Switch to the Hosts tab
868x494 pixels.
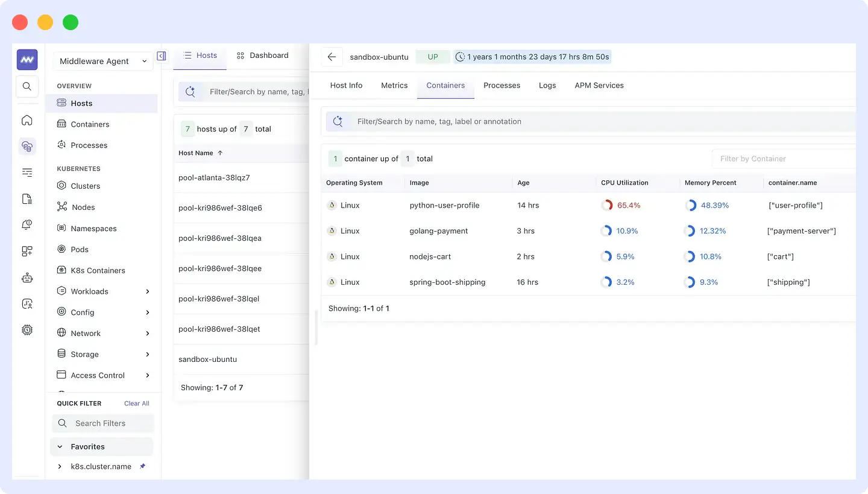pos(200,55)
